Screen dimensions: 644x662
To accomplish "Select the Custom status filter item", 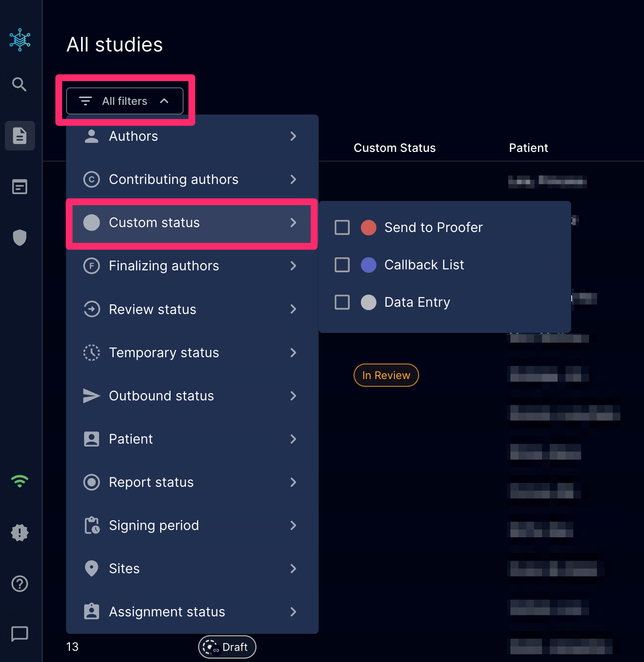I will coord(192,222).
